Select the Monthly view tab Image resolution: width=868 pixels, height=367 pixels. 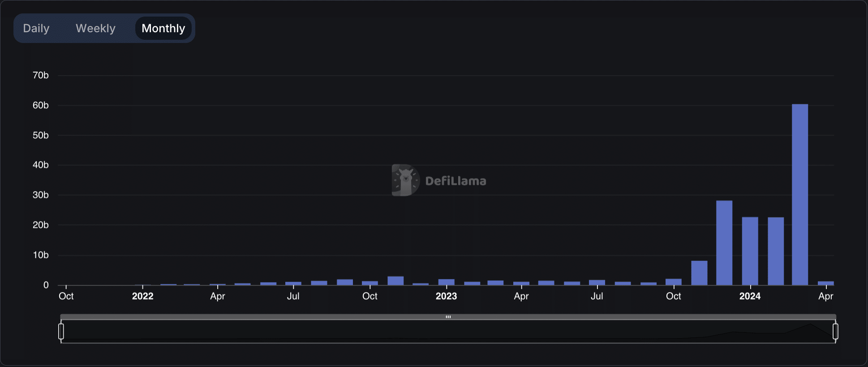click(163, 28)
